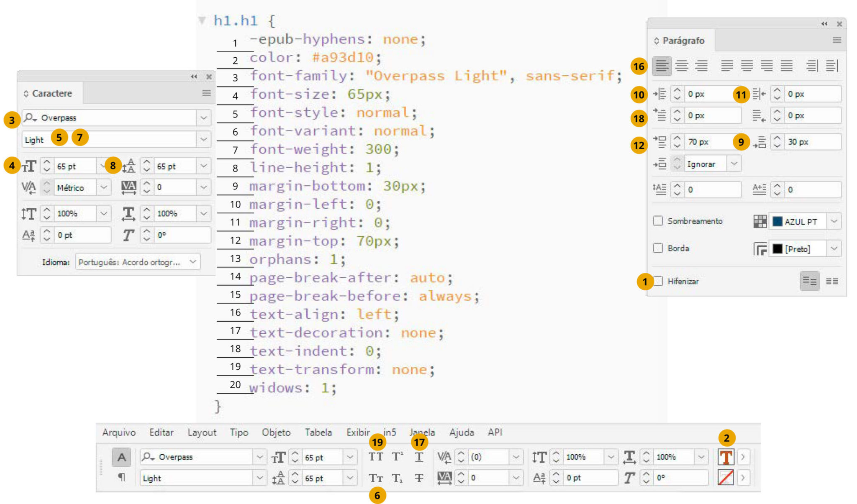Click the Underline text icon
Viewport: 857px width, 504px height.
click(x=419, y=457)
